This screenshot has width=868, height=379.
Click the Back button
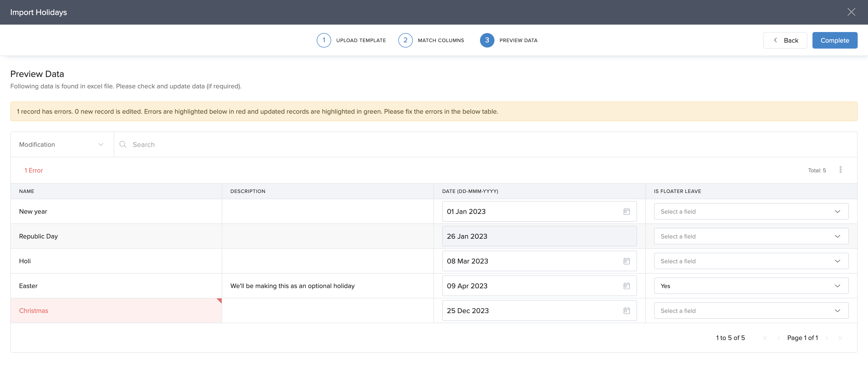click(785, 40)
